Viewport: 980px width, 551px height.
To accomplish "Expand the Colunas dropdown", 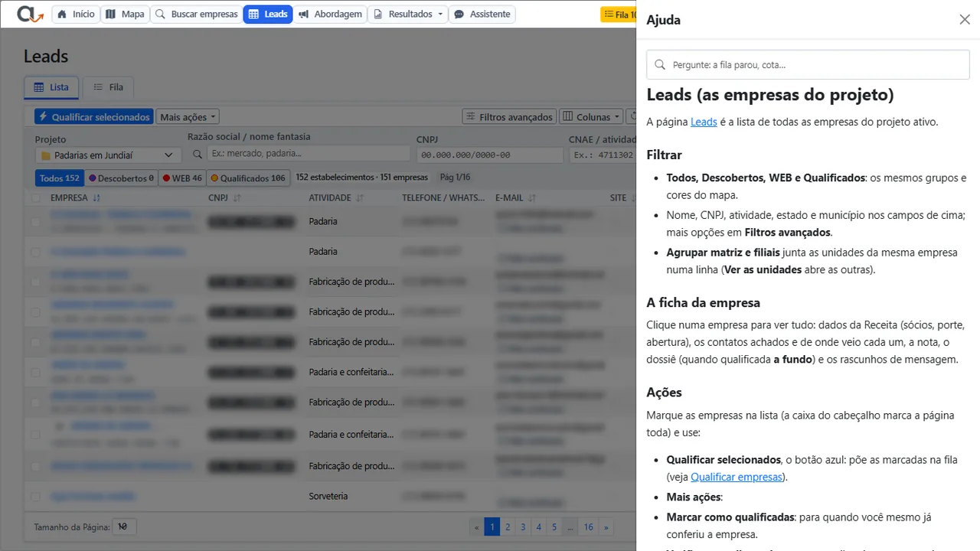I will pyautogui.click(x=590, y=117).
